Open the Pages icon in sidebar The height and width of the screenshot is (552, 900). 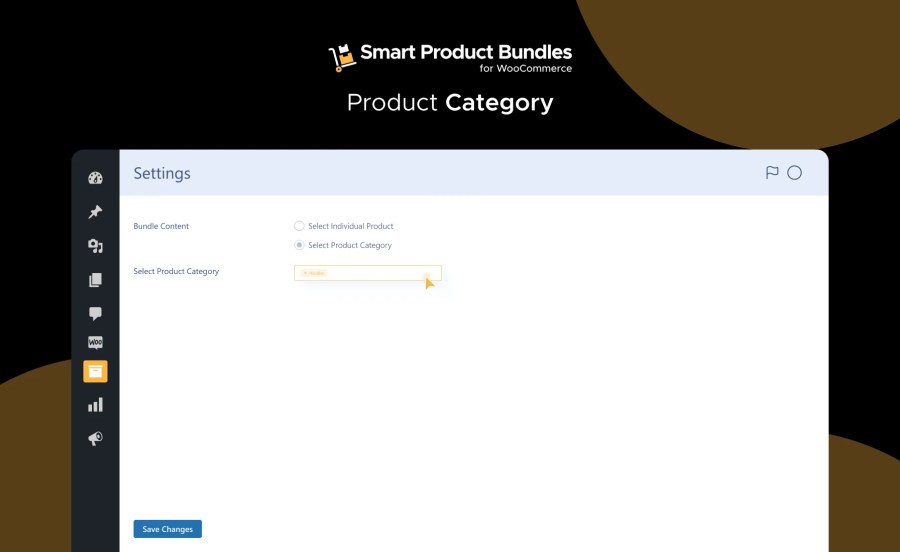tap(95, 279)
